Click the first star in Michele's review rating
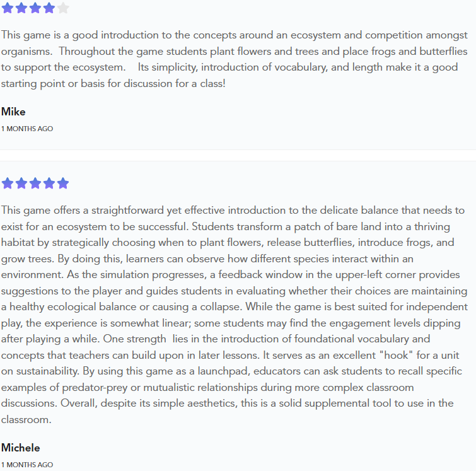Screen dimensions: 476x471 click(x=7, y=183)
